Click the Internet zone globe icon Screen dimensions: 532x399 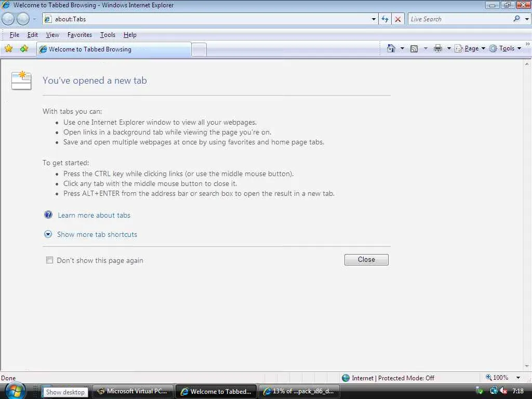coord(345,378)
